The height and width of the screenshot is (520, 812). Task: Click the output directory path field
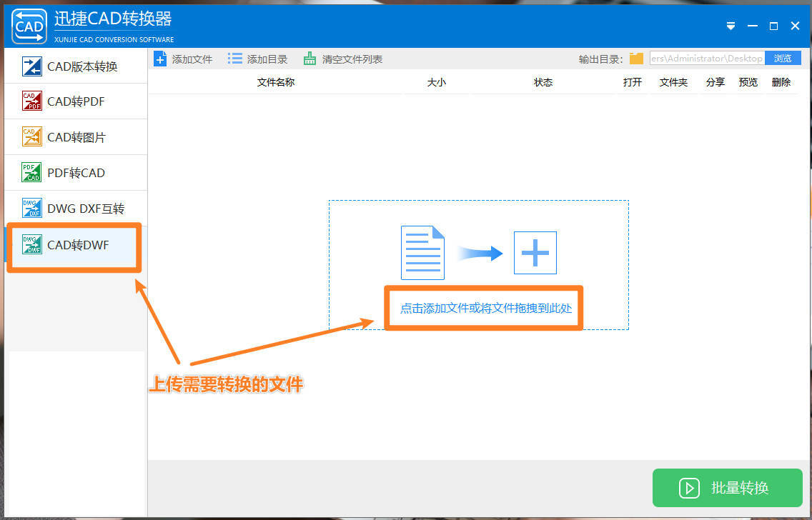[707, 59]
